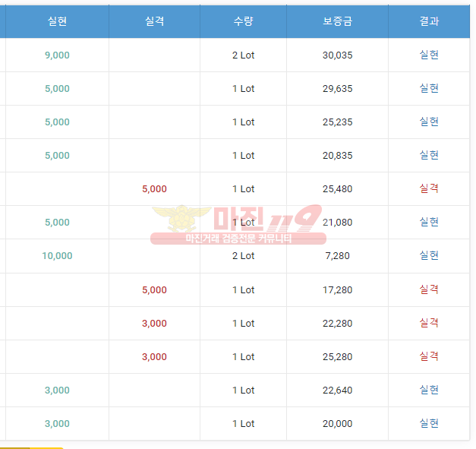Viewport: 476px width, 449px height.
Task: Click 실현 amount 5,000 in 29,635 row
Action: (57, 88)
